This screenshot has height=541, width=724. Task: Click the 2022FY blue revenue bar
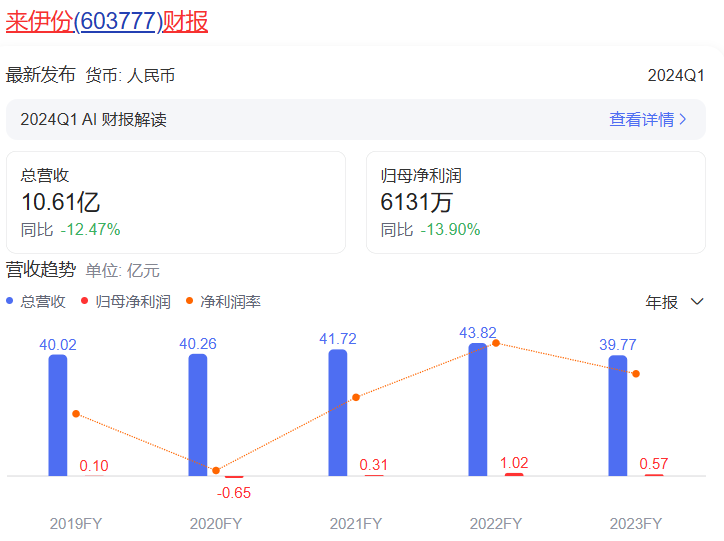tap(477, 409)
